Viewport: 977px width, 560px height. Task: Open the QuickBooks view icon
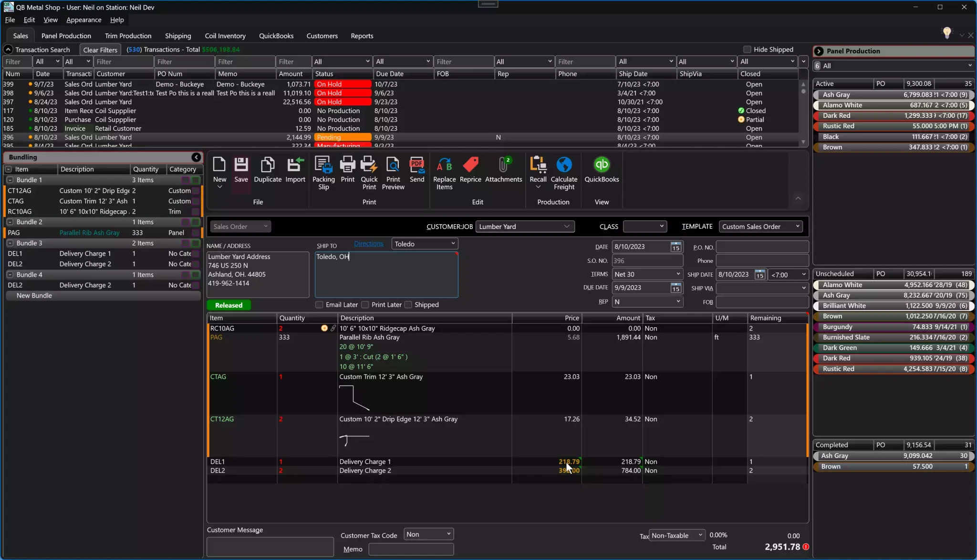[602, 166]
